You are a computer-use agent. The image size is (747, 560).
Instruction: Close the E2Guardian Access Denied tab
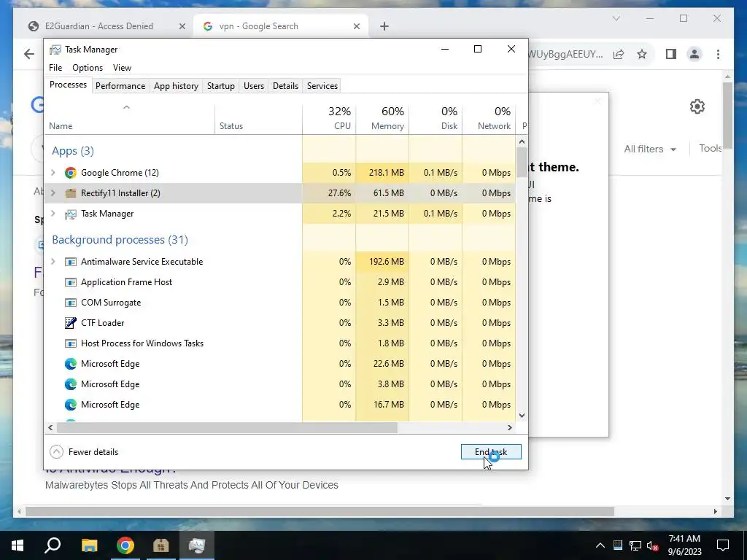click(182, 26)
